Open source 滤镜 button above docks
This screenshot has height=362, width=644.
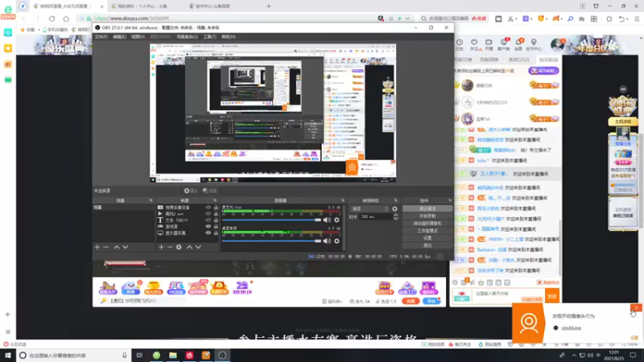click(210, 191)
